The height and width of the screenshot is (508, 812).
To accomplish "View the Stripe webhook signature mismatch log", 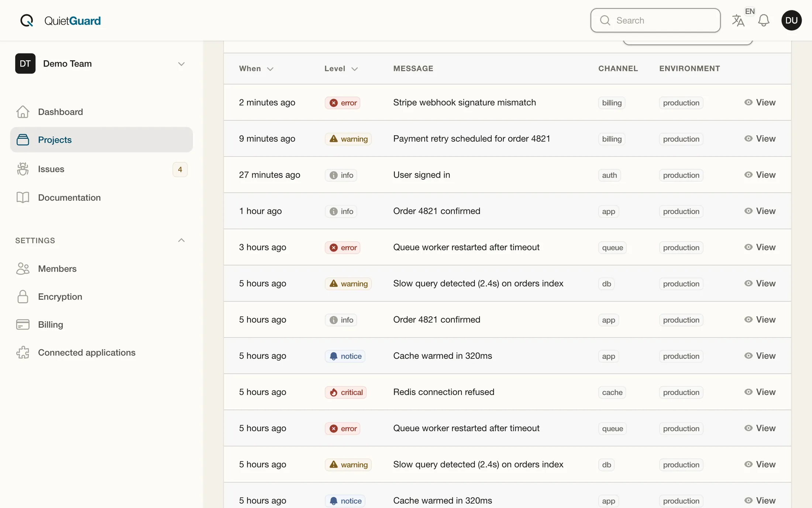I will 760,102.
